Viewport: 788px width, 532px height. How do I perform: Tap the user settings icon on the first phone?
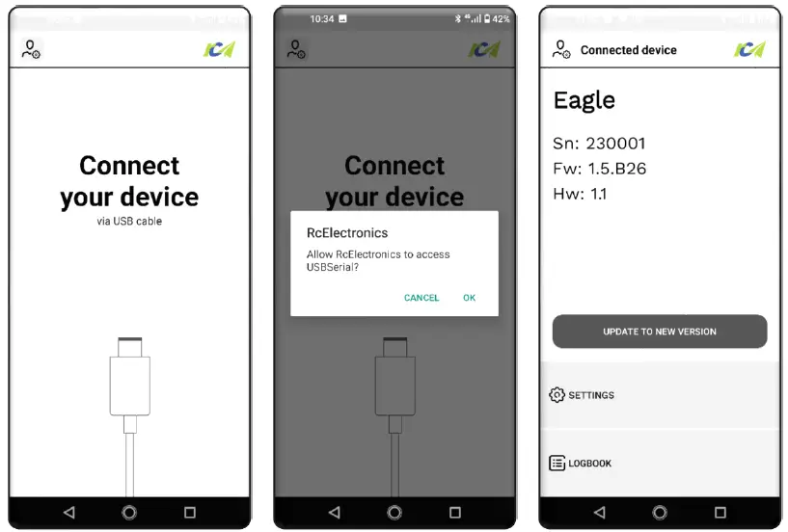31,49
